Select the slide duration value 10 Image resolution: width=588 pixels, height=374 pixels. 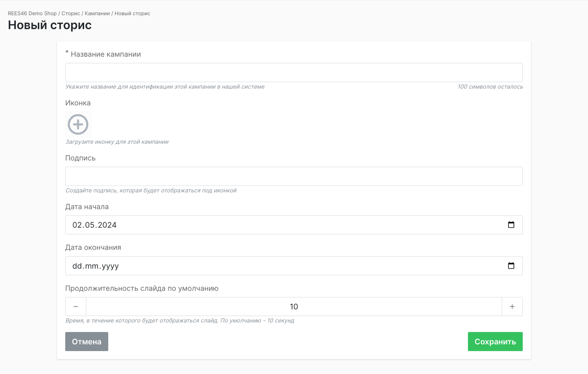coord(294,307)
